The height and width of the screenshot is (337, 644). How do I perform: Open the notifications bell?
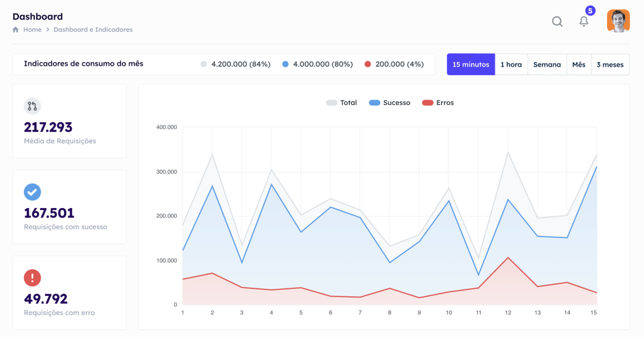[x=584, y=21]
